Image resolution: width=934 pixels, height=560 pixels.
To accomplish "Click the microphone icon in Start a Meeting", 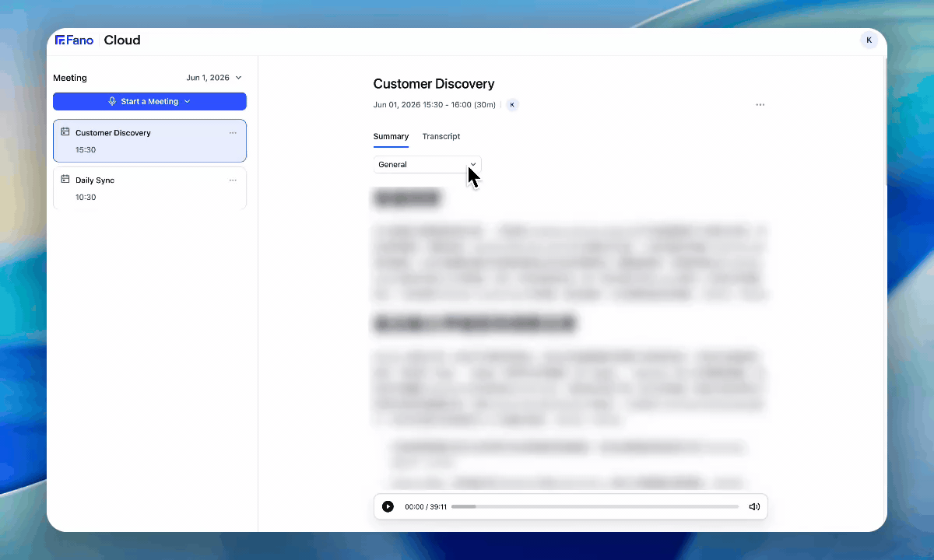I will 112,102.
